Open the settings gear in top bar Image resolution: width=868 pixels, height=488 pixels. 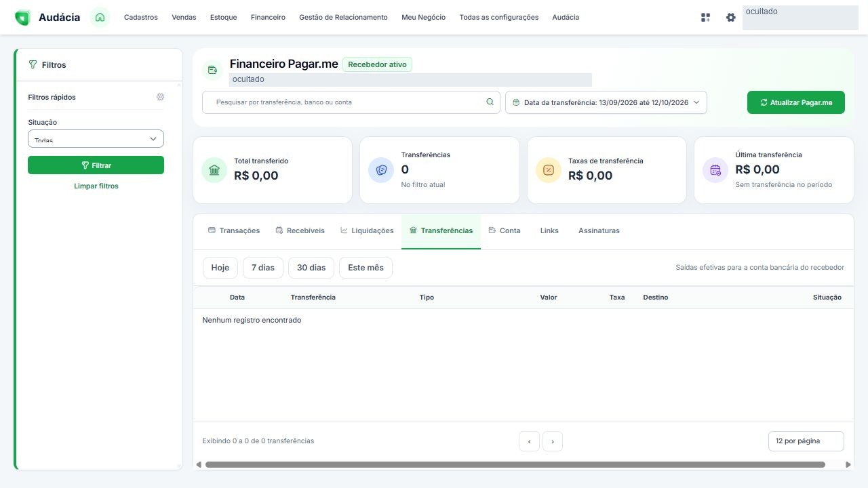[730, 18]
